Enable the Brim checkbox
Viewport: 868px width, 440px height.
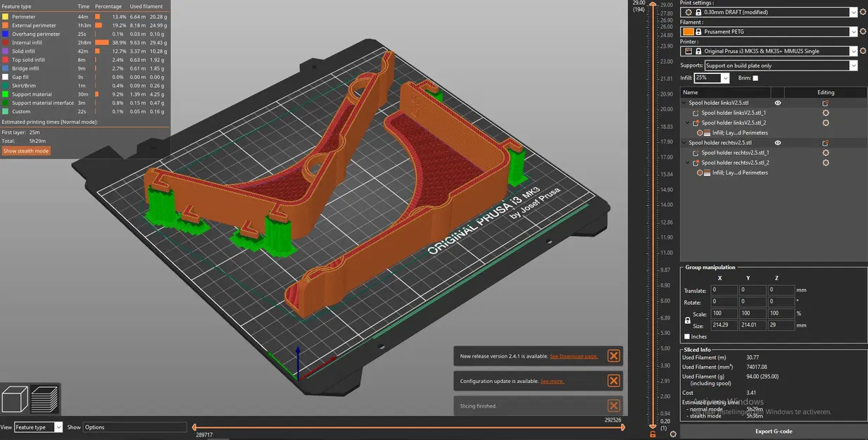(x=755, y=78)
